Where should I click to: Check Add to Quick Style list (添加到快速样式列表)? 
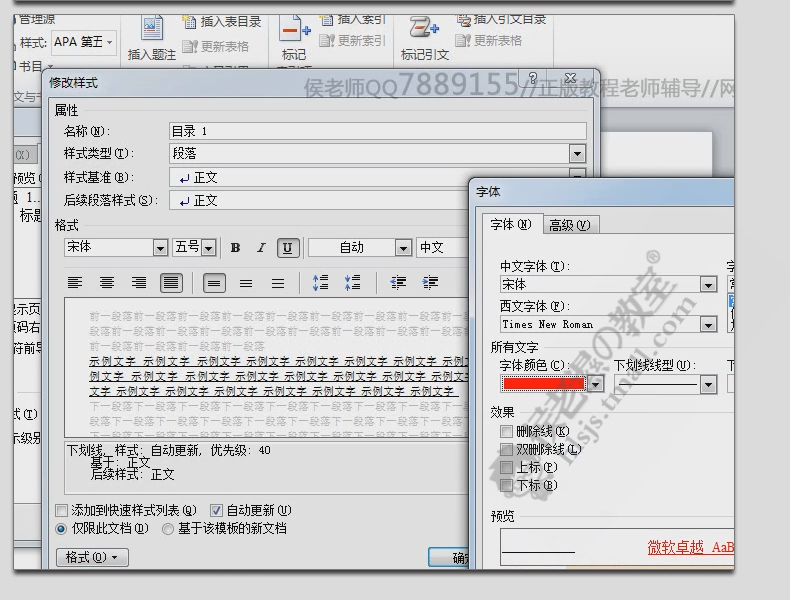click(61, 511)
